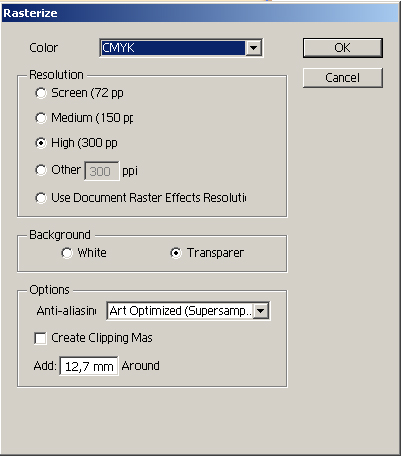Viewport: 407px width, 463px height.
Task: Click the Rasterize dialog title bar
Action: click(x=200, y=13)
